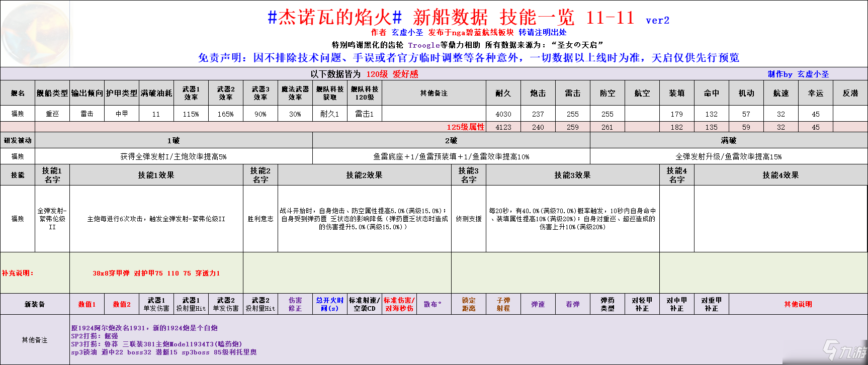Click the 4123 level-125 durability value
Image resolution: width=868 pixels, height=365 pixels.
click(503, 127)
